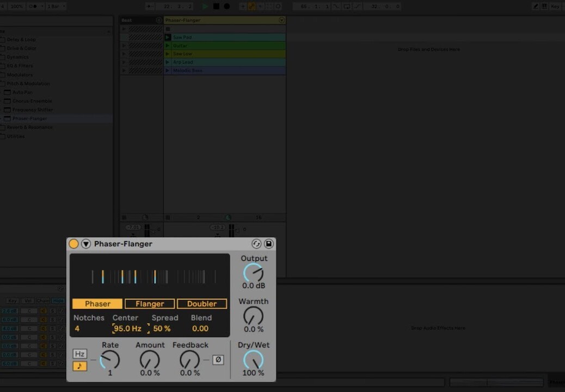Enable tempo-synced Rate with the note button

(x=79, y=366)
